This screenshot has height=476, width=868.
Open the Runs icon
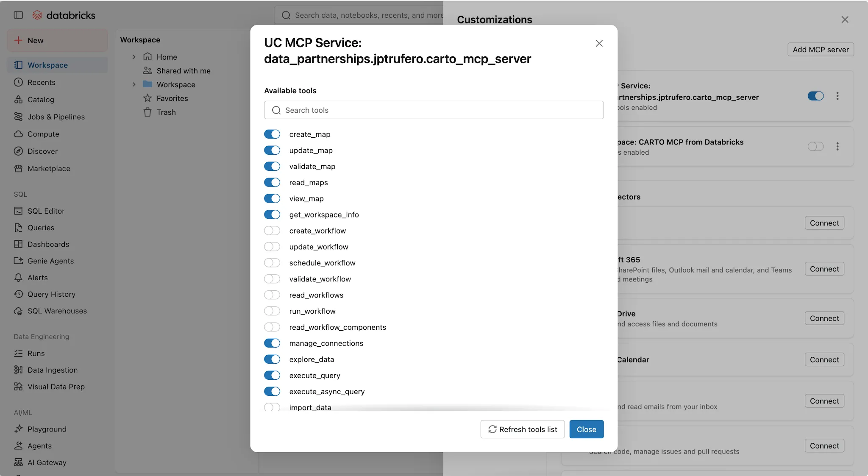pos(18,353)
